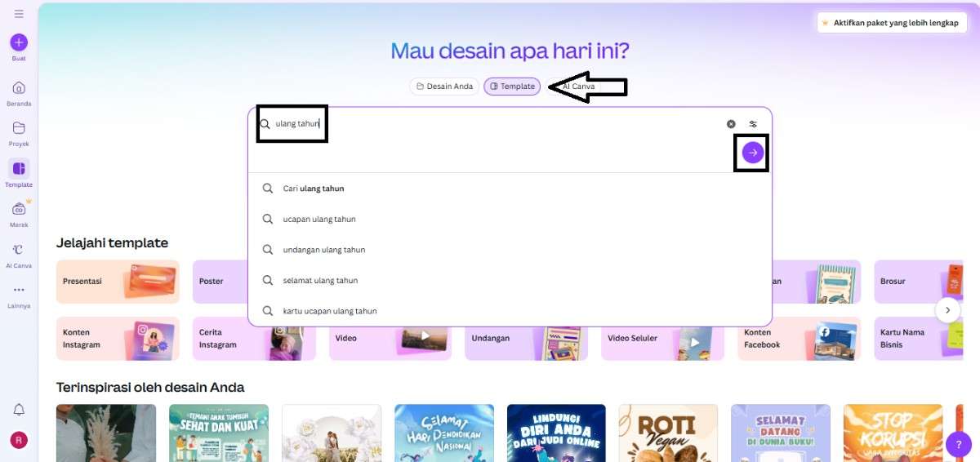
Task: Open the Lindungi Diri Anda dari Judi Online thumbnail
Action: point(556,433)
